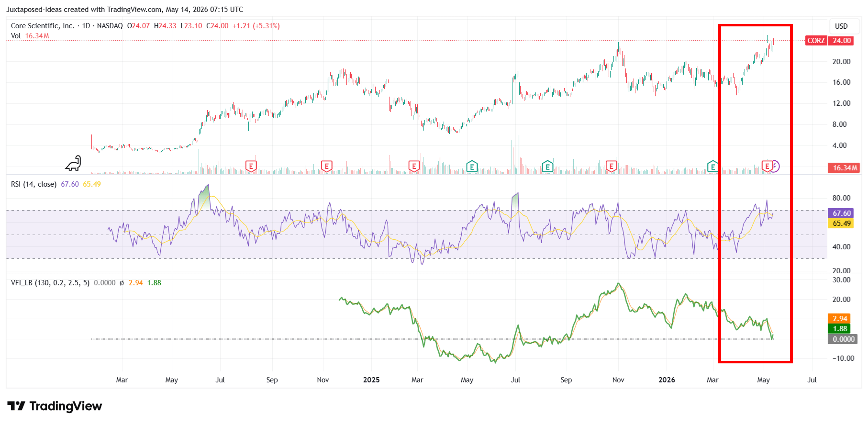Viewport: 868px width, 424px height.
Task: Click the H24.33 high value in header
Action: [165, 26]
